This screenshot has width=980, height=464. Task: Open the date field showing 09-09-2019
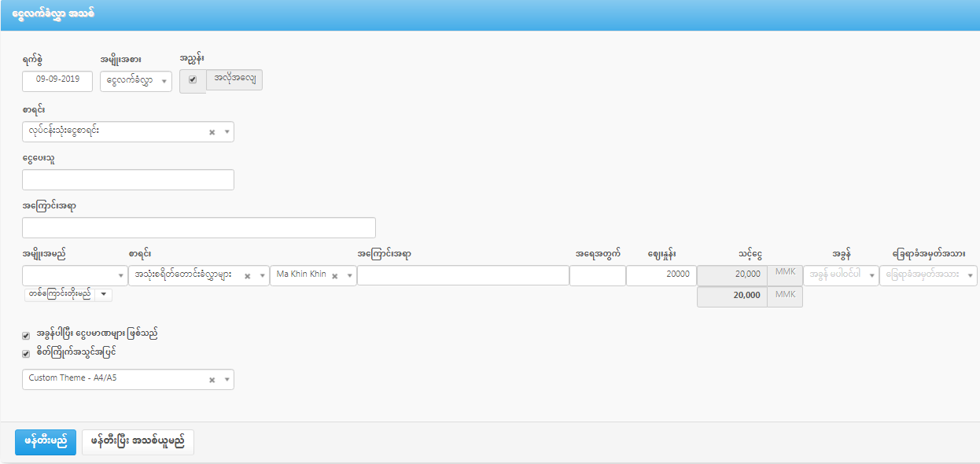coord(57,81)
